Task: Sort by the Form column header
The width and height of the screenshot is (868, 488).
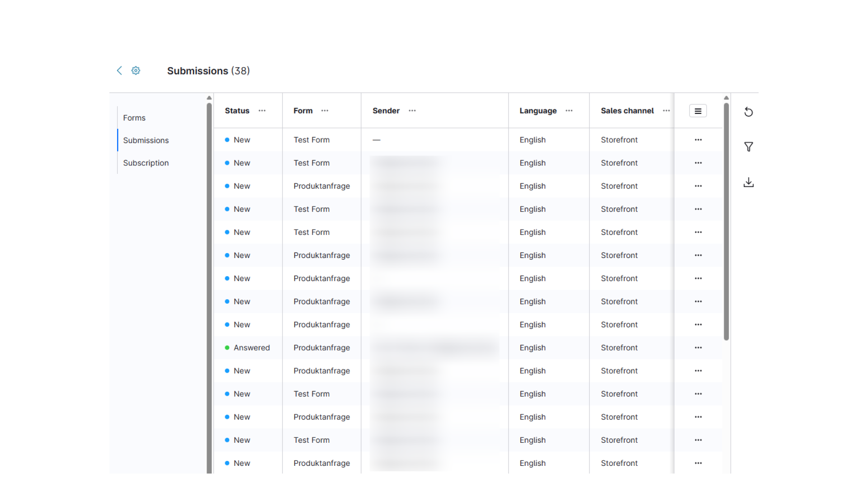Action: [303, 111]
